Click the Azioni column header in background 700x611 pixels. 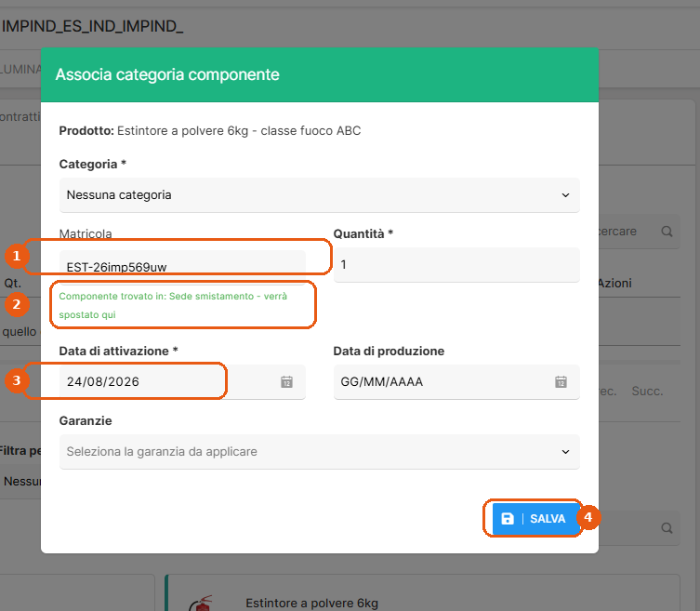[x=615, y=283]
